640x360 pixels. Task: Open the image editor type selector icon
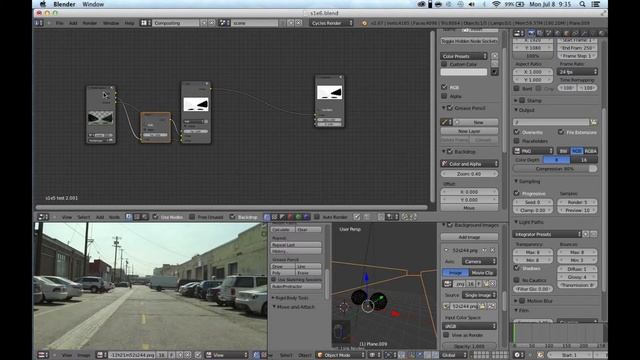point(43,355)
